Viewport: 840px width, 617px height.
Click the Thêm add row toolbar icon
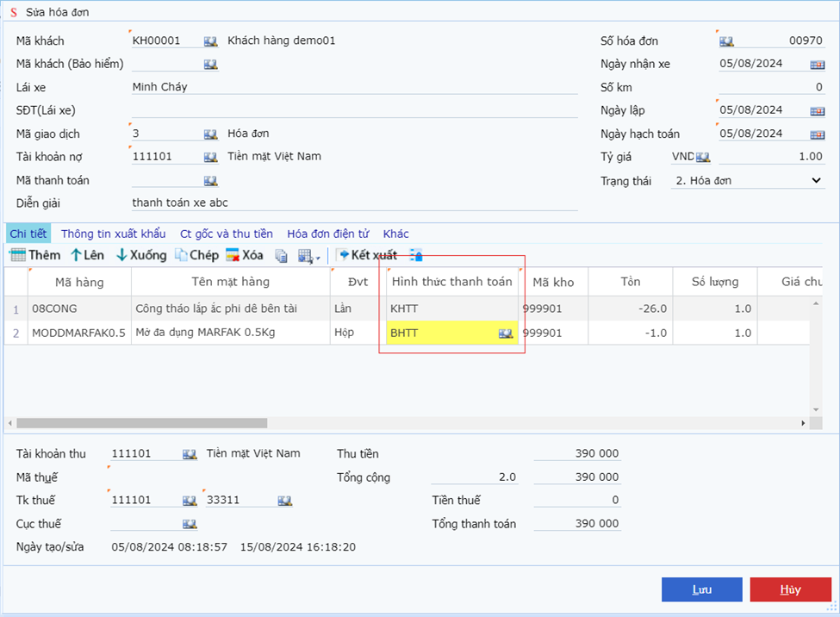coord(34,255)
